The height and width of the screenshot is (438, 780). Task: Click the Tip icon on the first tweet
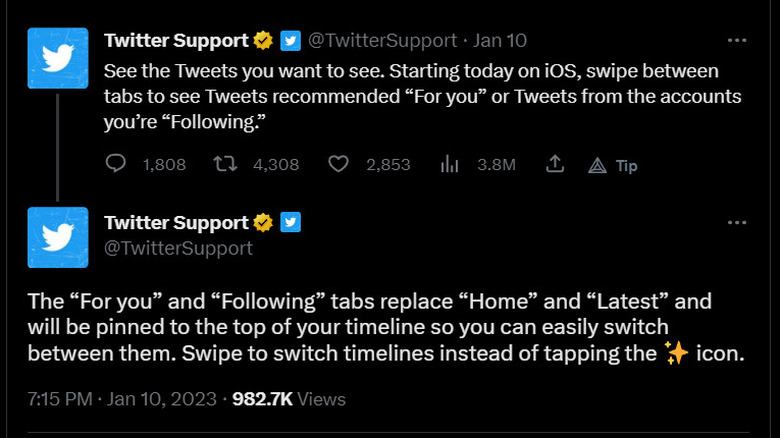click(598, 165)
